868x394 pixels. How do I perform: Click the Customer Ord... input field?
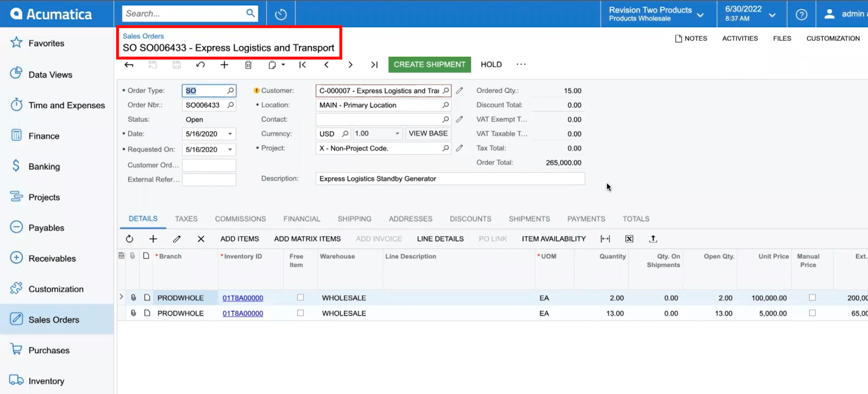pyautogui.click(x=209, y=165)
